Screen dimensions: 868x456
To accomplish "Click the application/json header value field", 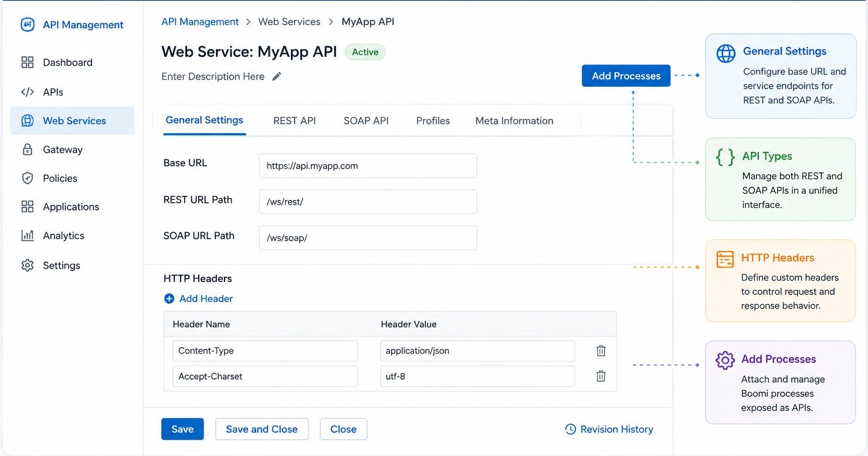I will (477, 351).
